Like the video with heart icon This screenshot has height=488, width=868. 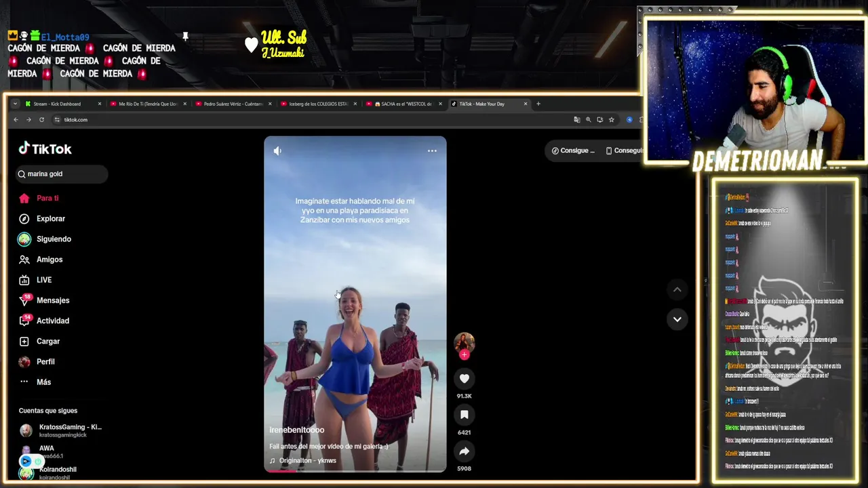pos(464,378)
